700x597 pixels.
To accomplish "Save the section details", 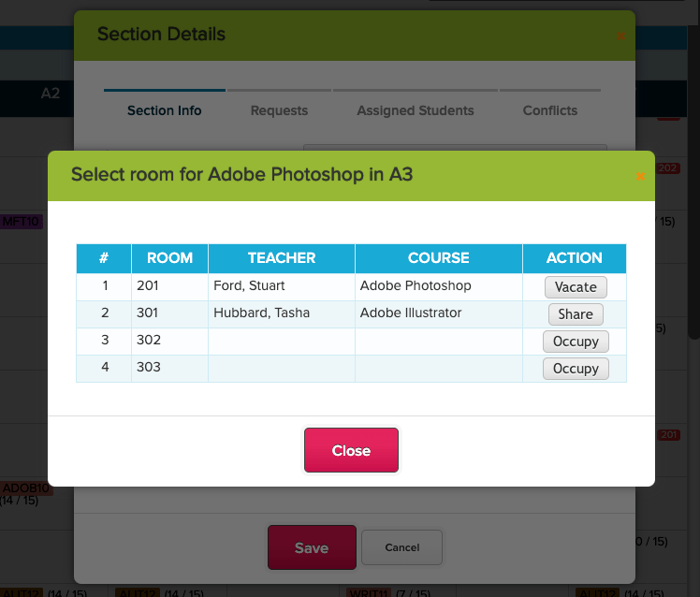I will click(x=312, y=547).
